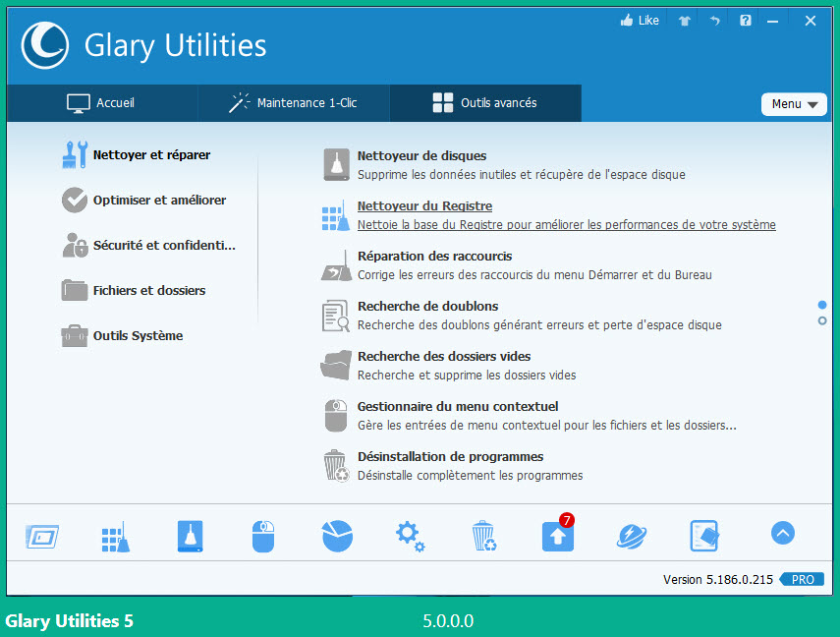Collapse the bottom toolbar with up chevron
Screen dimensions: 840x637
click(x=783, y=533)
